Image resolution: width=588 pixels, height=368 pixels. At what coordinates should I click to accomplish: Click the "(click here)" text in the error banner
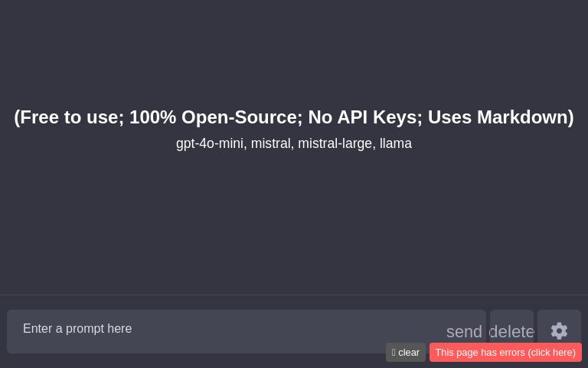[551, 353]
